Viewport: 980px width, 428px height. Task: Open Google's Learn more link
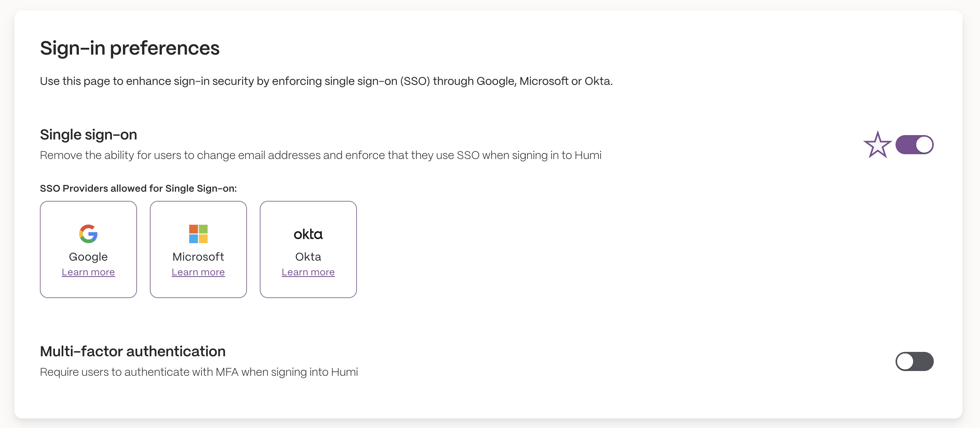[x=88, y=272]
